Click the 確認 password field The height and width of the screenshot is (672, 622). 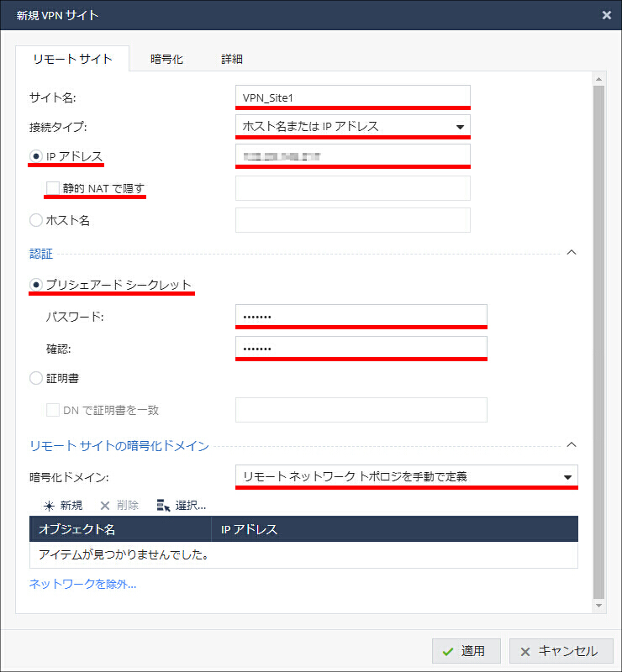pyautogui.click(x=361, y=349)
